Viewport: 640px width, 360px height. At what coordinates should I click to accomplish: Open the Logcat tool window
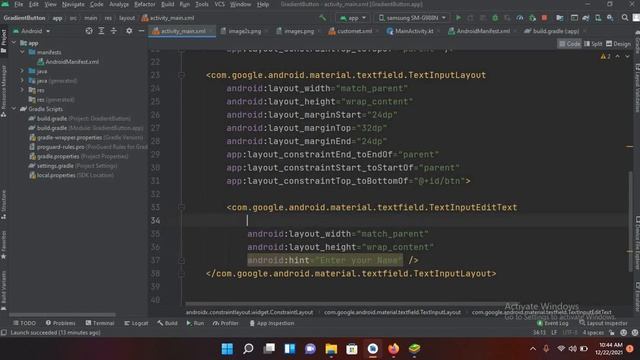[x=136, y=323]
